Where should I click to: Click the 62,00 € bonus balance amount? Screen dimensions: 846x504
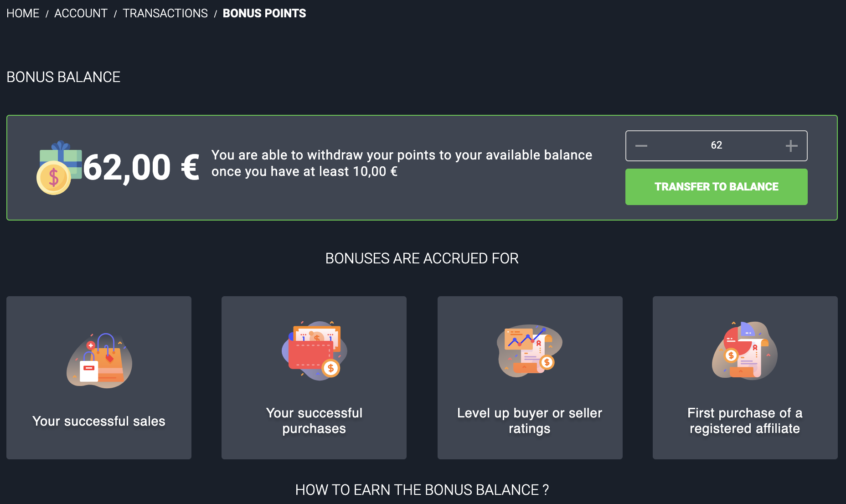point(141,168)
